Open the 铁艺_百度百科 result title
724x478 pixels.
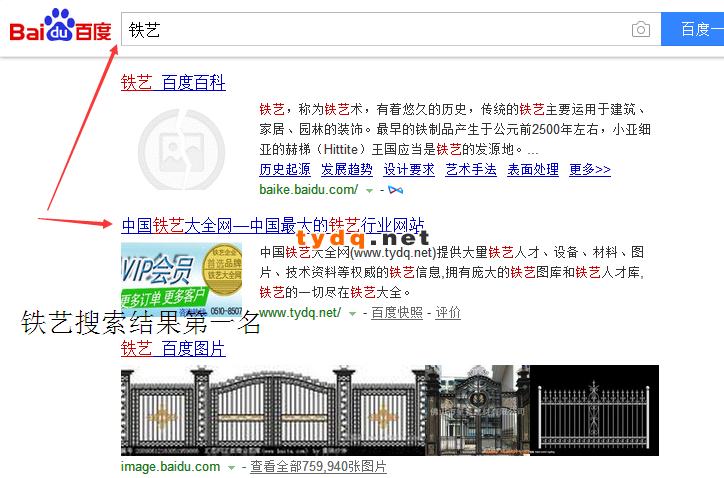pyautogui.click(x=173, y=83)
